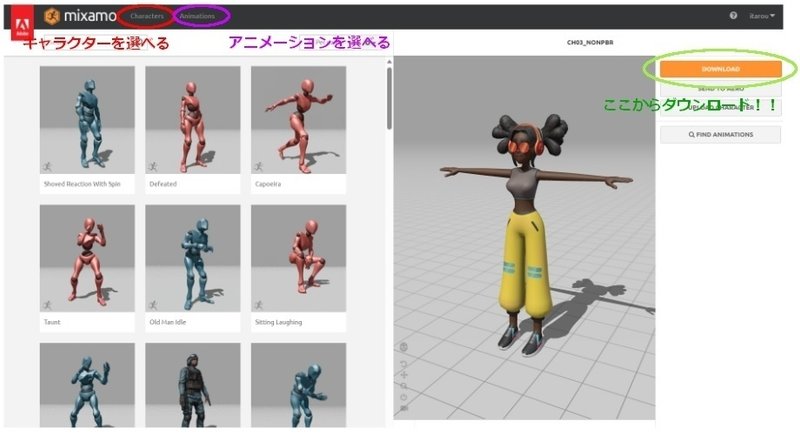This screenshot has width=800, height=435.
Task: Toggle skeleton view icon in viewport
Action: coord(404,347)
